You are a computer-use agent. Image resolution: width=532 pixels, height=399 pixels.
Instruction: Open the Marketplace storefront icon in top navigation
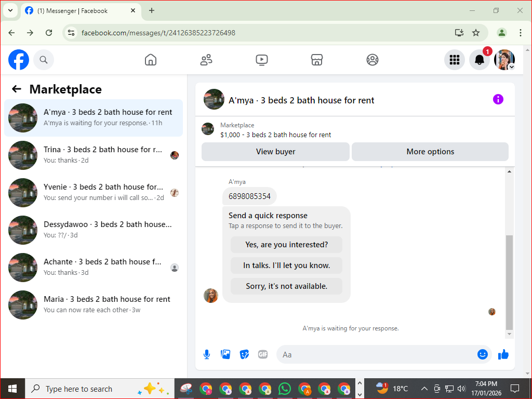(317, 60)
